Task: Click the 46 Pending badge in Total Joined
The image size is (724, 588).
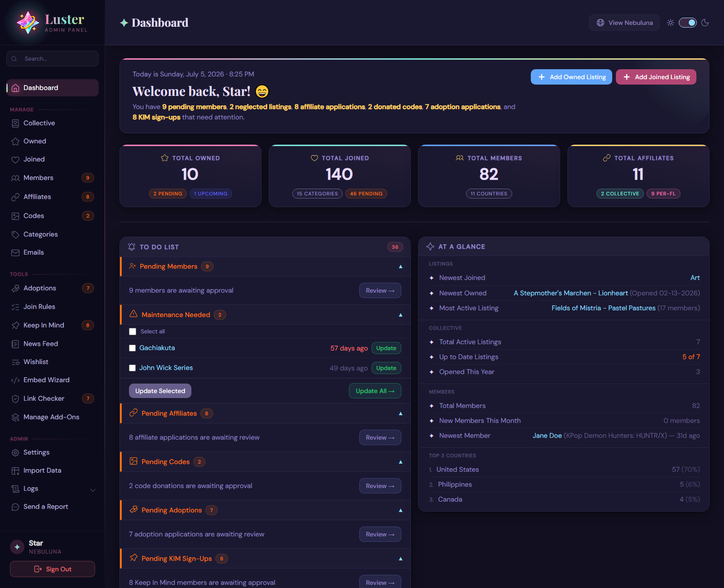Action: [x=366, y=194]
